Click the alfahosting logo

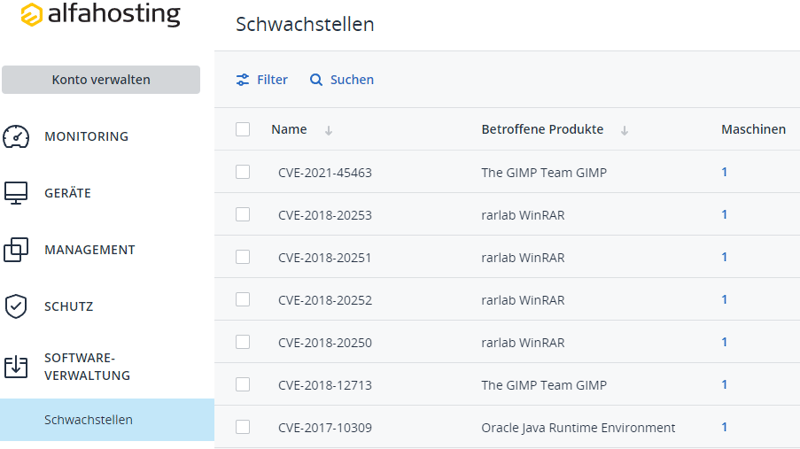pyautogui.click(x=100, y=15)
